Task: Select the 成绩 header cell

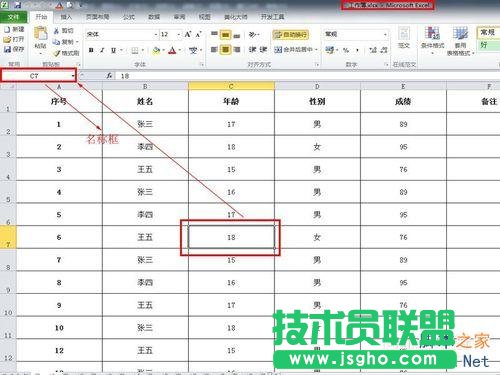Action: [403, 101]
